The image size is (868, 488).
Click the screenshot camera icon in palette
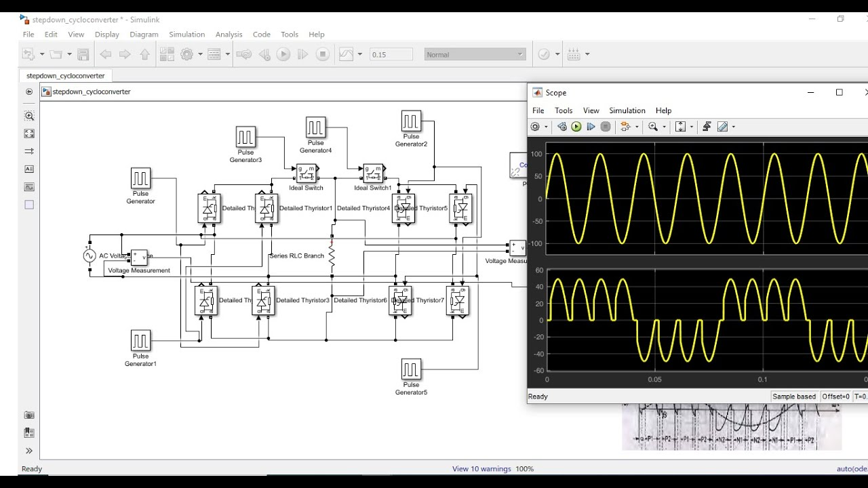(29, 415)
